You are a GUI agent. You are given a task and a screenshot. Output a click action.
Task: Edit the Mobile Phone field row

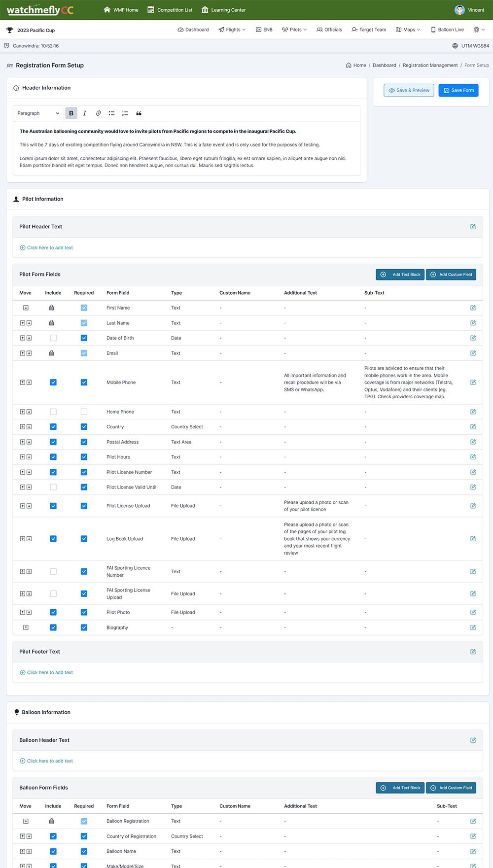(473, 382)
